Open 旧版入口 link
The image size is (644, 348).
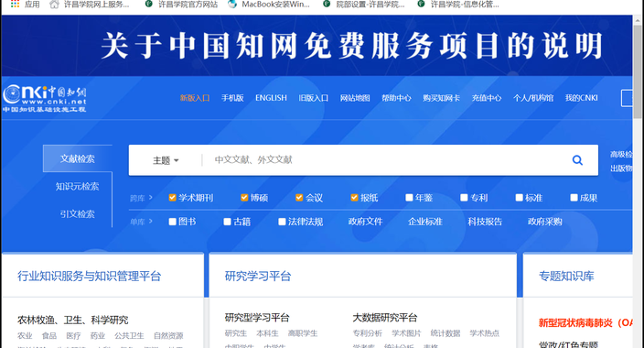[314, 98]
